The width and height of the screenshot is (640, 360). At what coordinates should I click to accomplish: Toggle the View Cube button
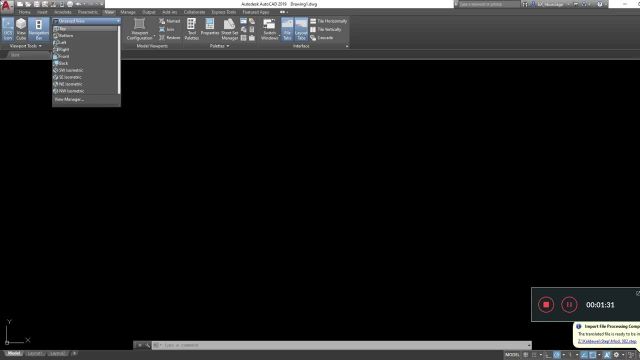click(21, 29)
